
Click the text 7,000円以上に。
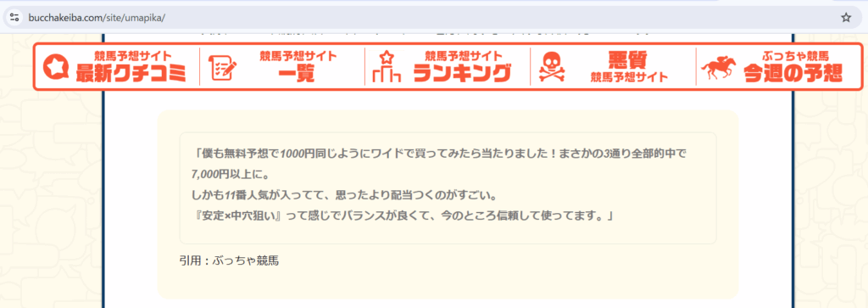230,174
